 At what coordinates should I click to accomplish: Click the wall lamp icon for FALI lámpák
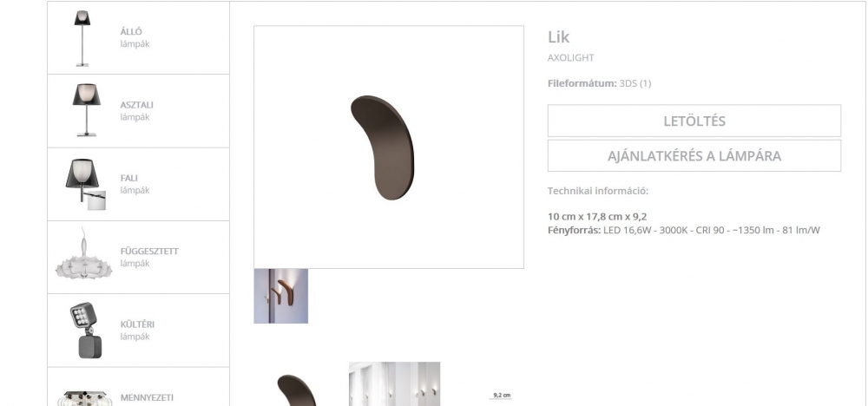click(86, 184)
